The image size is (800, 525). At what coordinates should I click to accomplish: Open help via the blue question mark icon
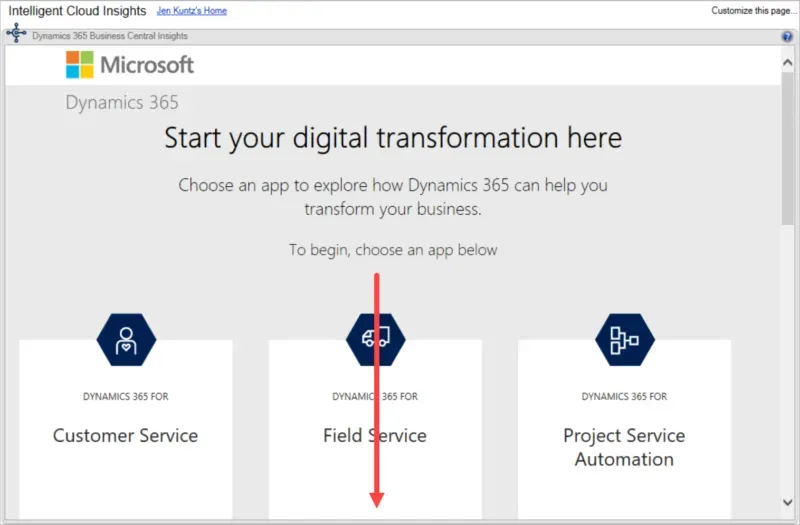(x=787, y=37)
